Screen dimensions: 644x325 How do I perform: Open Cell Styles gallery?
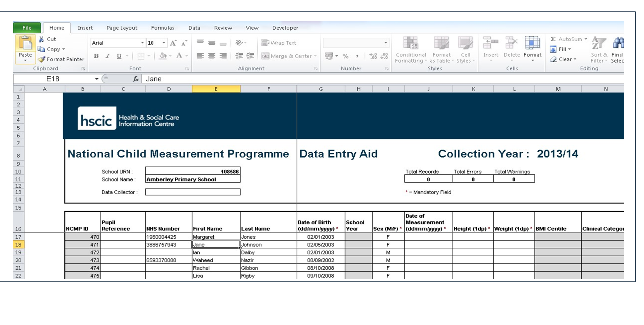coord(466,50)
